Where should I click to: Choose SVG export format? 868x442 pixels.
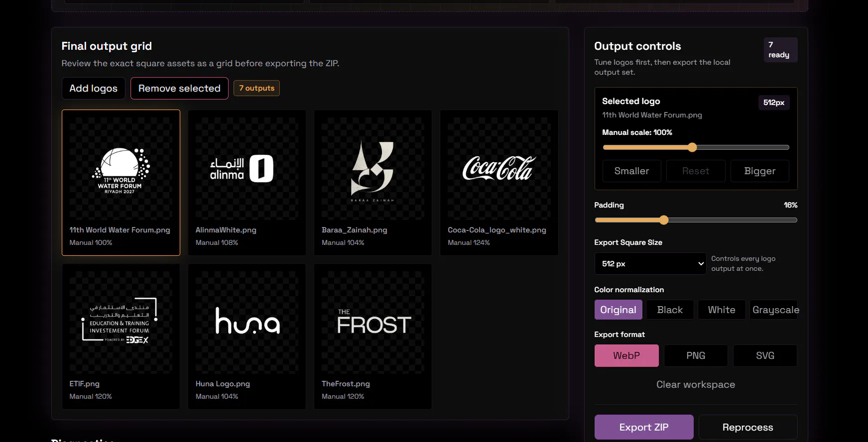click(x=765, y=356)
